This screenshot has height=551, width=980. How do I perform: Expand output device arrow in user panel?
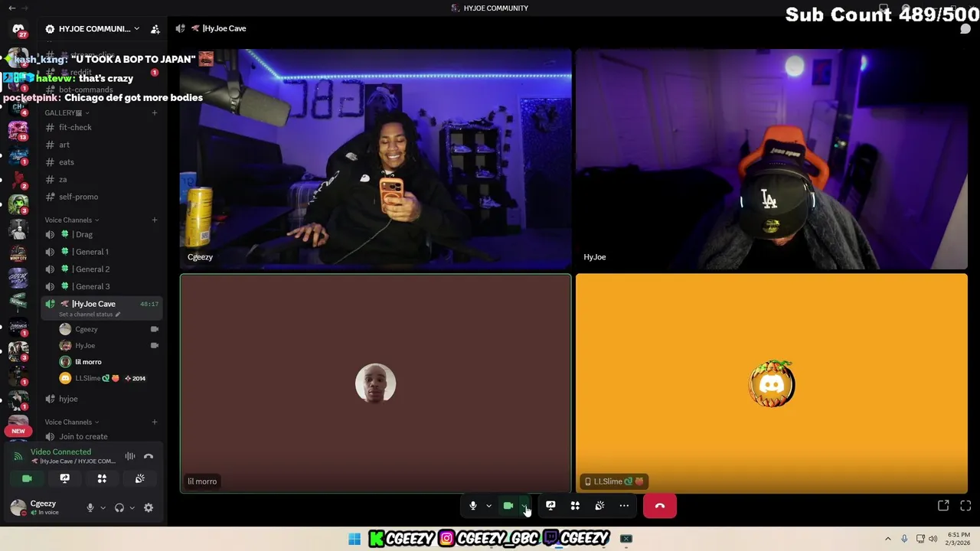pos(132,507)
